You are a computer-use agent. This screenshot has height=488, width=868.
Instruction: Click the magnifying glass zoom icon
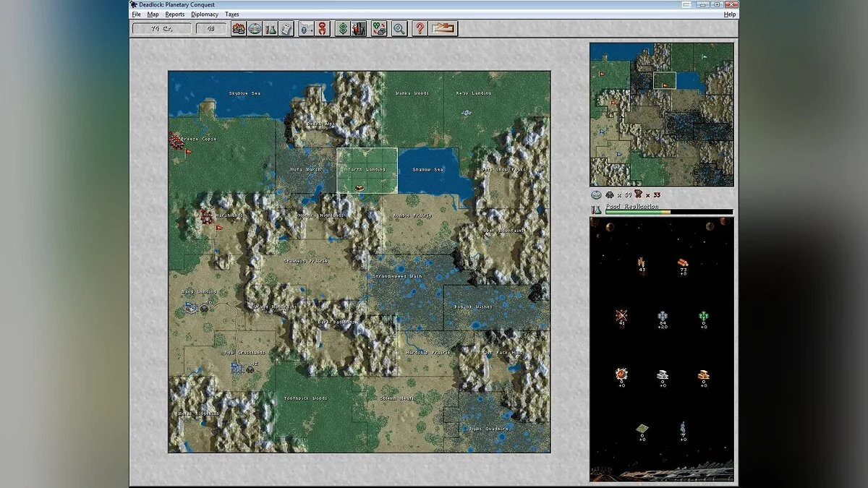click(x=399, y=29)
